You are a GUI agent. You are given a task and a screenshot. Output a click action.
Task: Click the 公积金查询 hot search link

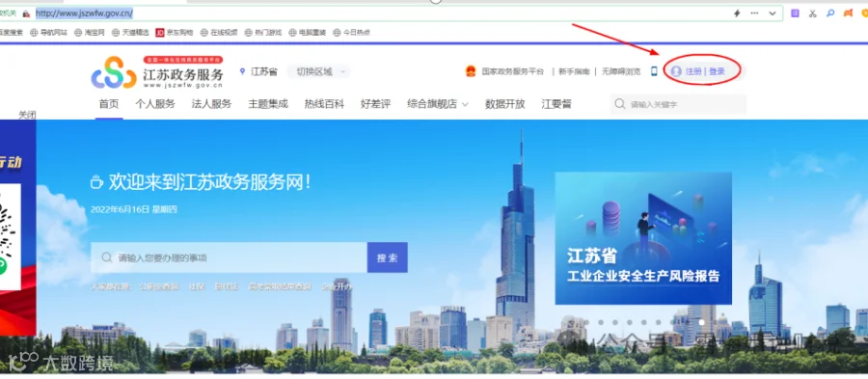(x=159, y=286)
